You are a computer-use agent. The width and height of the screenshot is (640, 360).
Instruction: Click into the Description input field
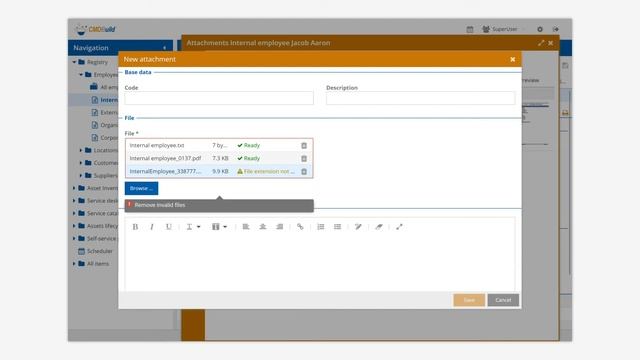tap(421, 98)
